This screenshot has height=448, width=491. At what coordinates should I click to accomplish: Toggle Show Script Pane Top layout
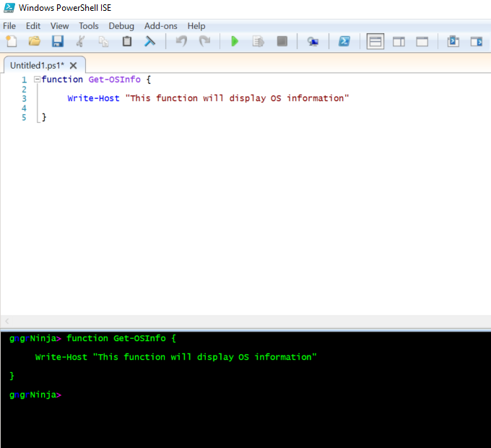coord(375,42)
